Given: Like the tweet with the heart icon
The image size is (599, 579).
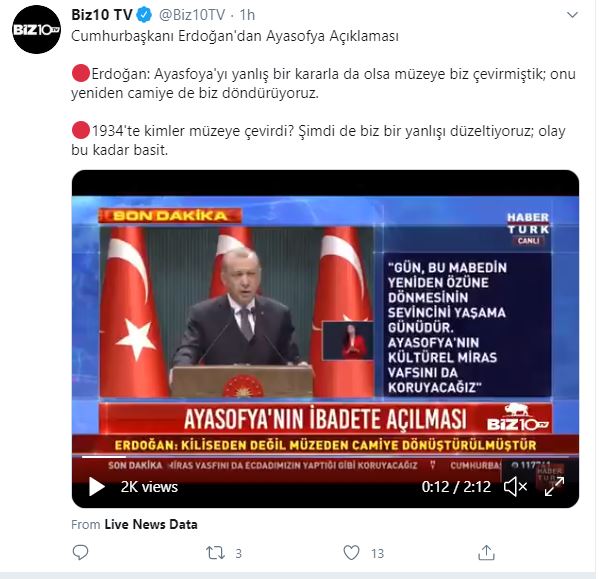Looking at the screenshot, I should coord(351,552).
